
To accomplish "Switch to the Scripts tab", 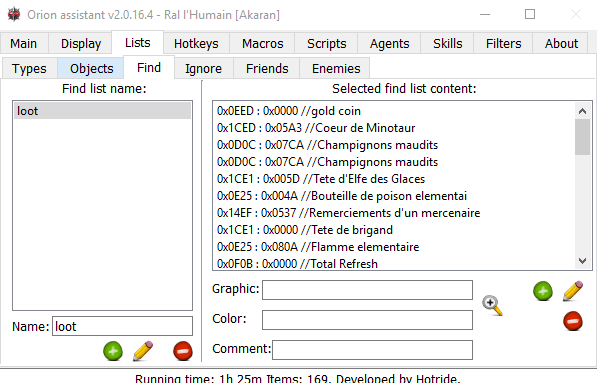I will pyautogui.click(x=327, y=43).
